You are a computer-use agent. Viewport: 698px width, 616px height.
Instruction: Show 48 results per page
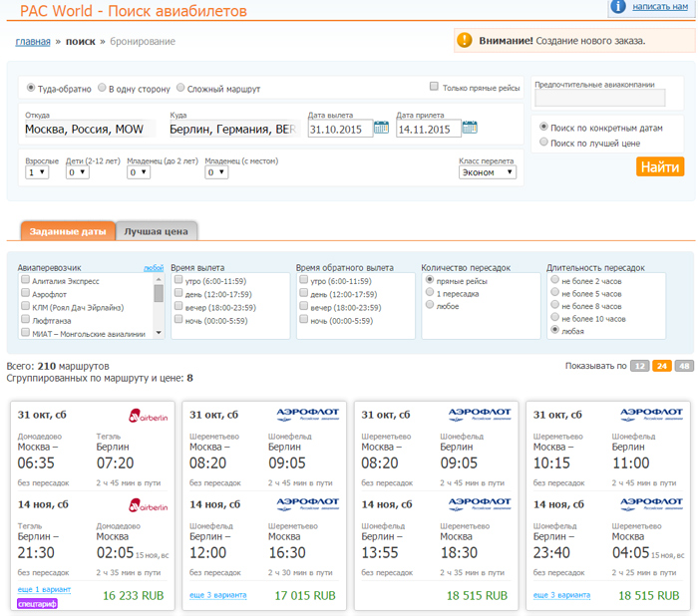[x=684, y=366]
